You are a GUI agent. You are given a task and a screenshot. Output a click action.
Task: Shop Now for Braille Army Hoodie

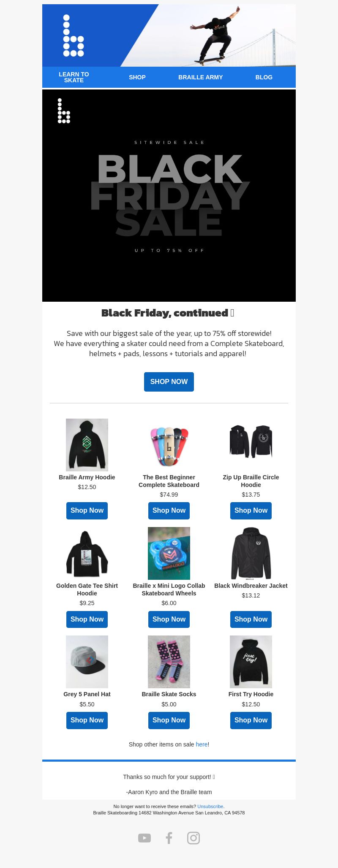87,511
